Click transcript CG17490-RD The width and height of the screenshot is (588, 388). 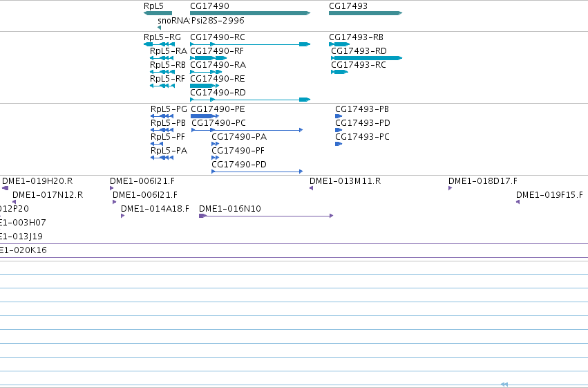[x=218, y=93]
